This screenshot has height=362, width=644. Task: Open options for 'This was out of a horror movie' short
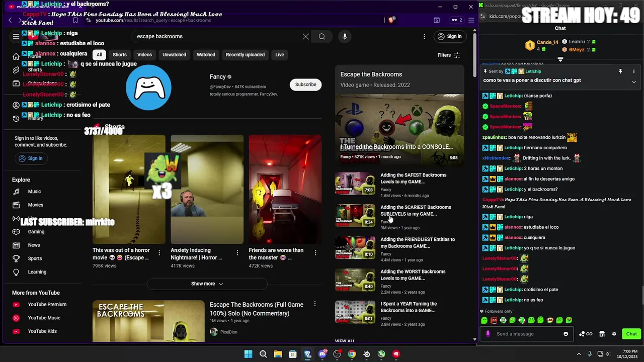click(x=159, y=252)
